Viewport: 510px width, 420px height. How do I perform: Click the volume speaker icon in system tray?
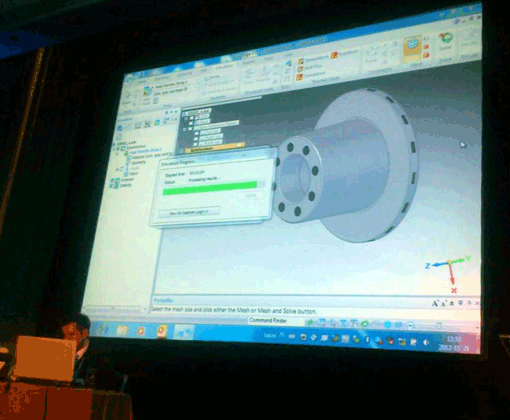426,343
